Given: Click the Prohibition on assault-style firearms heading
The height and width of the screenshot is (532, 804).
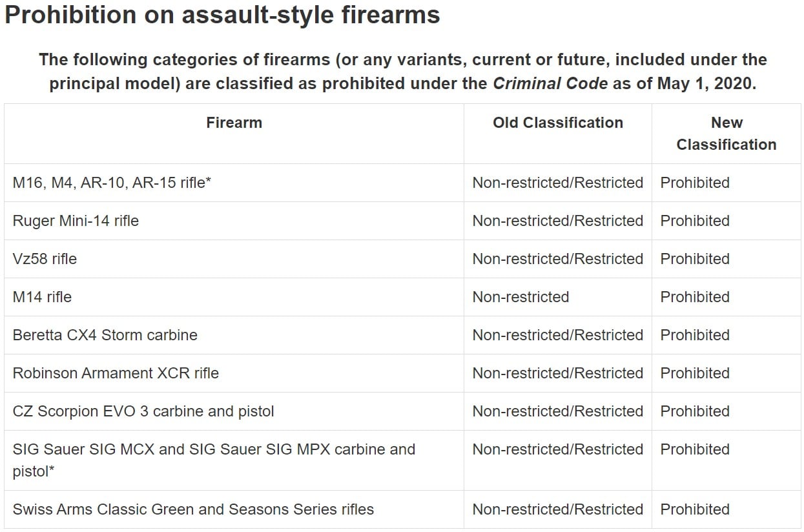Looking at the screenshot, I should 222,15.
